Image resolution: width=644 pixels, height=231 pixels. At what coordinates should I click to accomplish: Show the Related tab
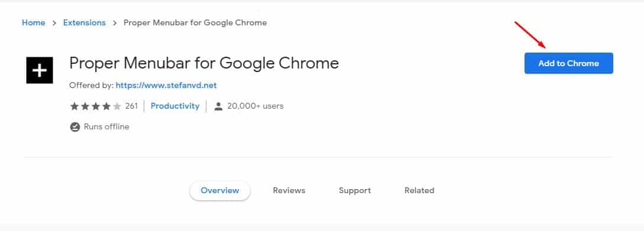pyautogui.click(x=419, y=190)
